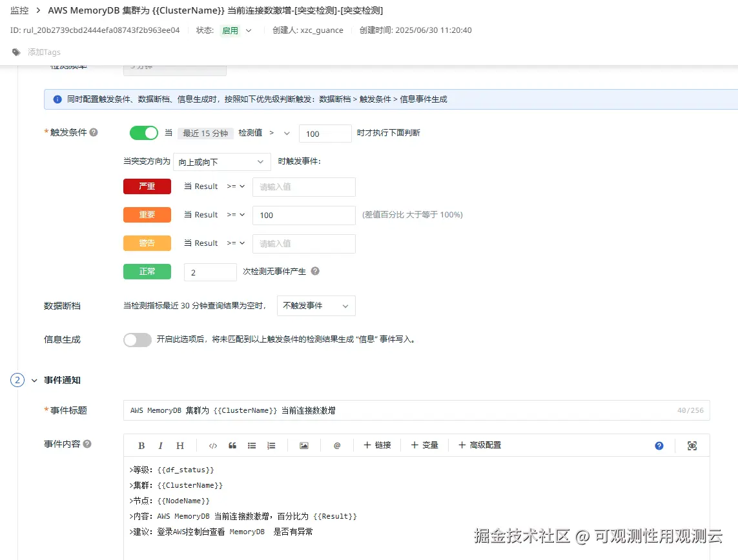Click 添加Tags to add tags
The width and height of the screenshot is (738, 560).
[45, 52]
